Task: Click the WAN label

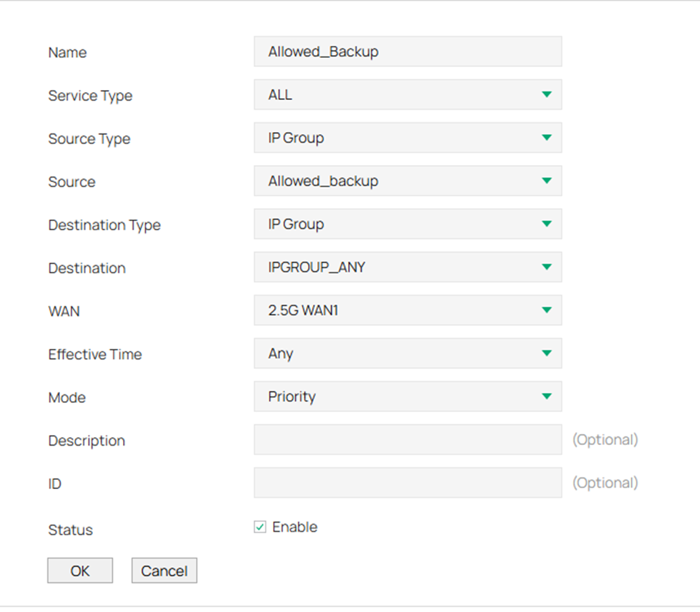Action: [64, 312]
